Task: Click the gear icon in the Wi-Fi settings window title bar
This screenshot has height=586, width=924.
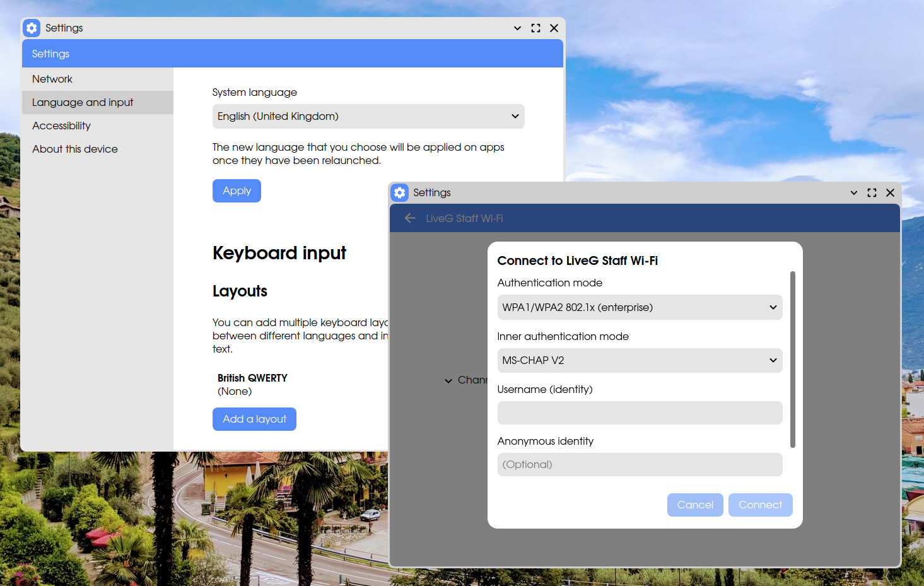Action: [x=400, y=192]
